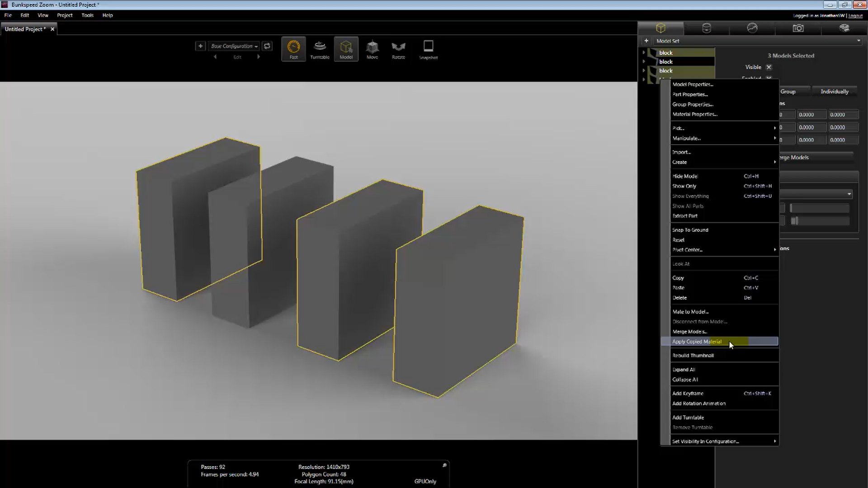
Task: Click the refresh configuration icon
Action: point(267,46)
